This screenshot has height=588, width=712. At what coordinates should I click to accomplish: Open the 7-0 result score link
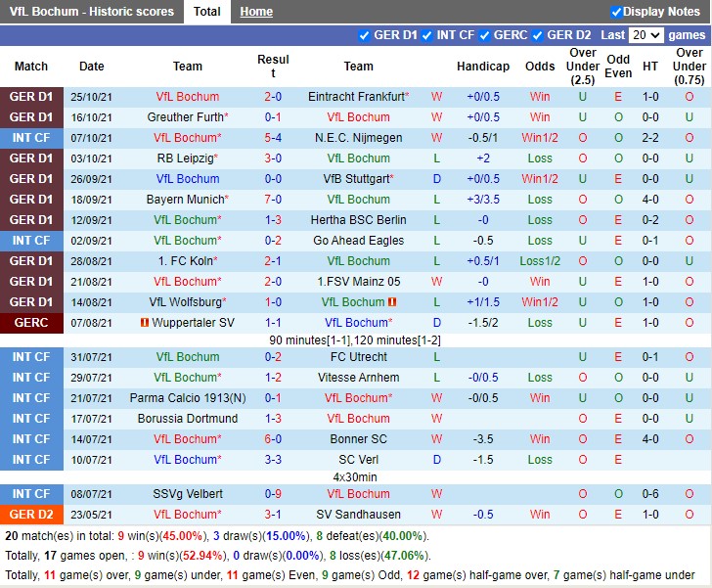click(273, 200)
